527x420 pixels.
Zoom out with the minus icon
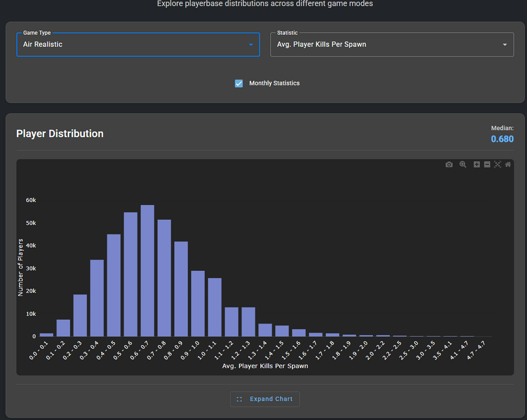[x=487, y=164]
